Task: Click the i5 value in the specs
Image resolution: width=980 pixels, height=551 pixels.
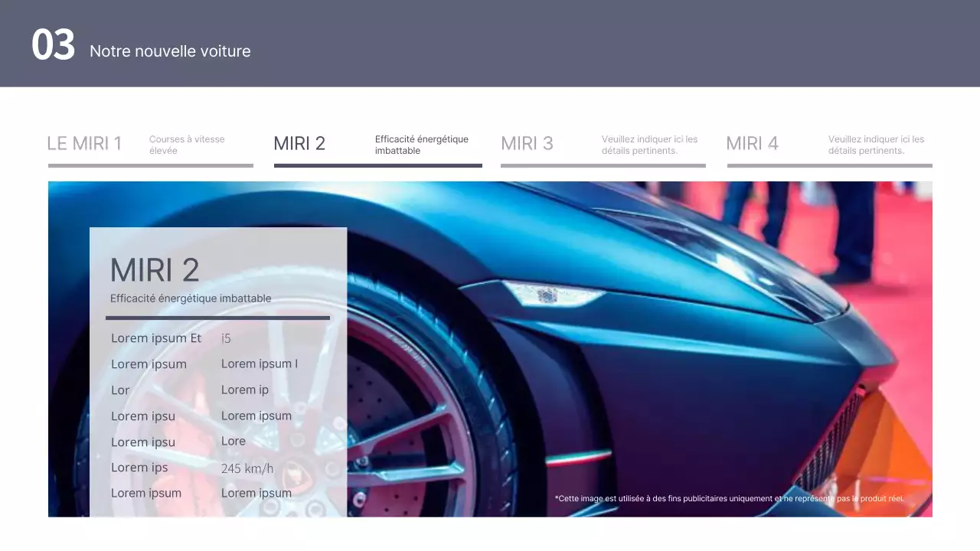Action: 226,338
